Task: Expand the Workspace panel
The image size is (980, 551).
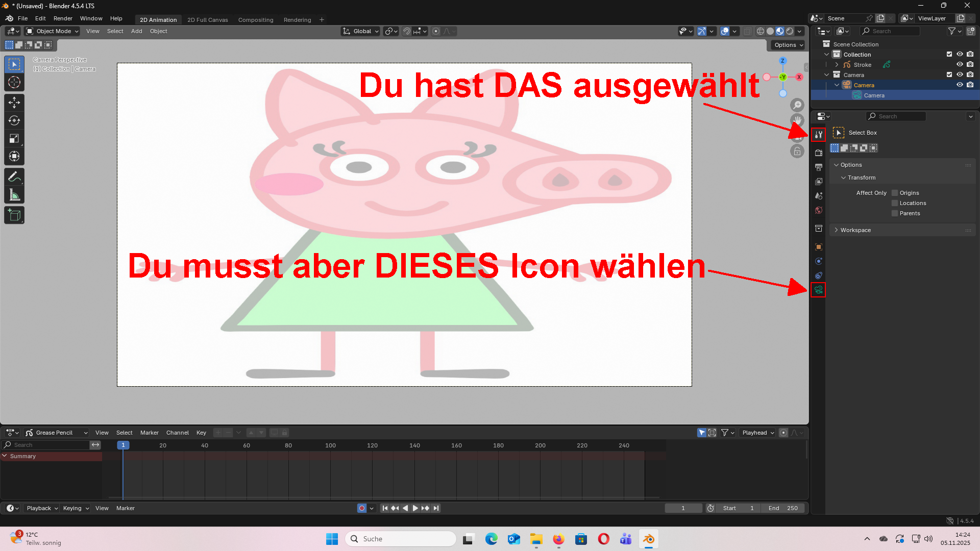Action: click(x=855, y=230)
